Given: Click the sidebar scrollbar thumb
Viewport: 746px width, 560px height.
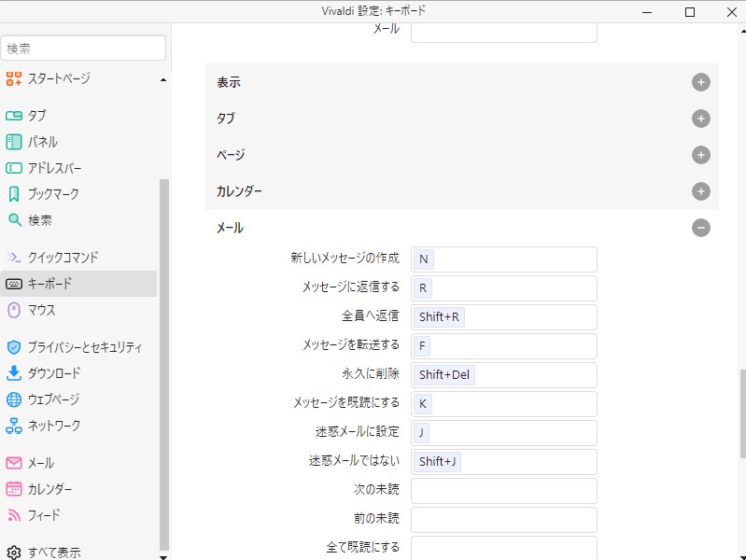Looking at the screenshot, I should tap(164, 364).
